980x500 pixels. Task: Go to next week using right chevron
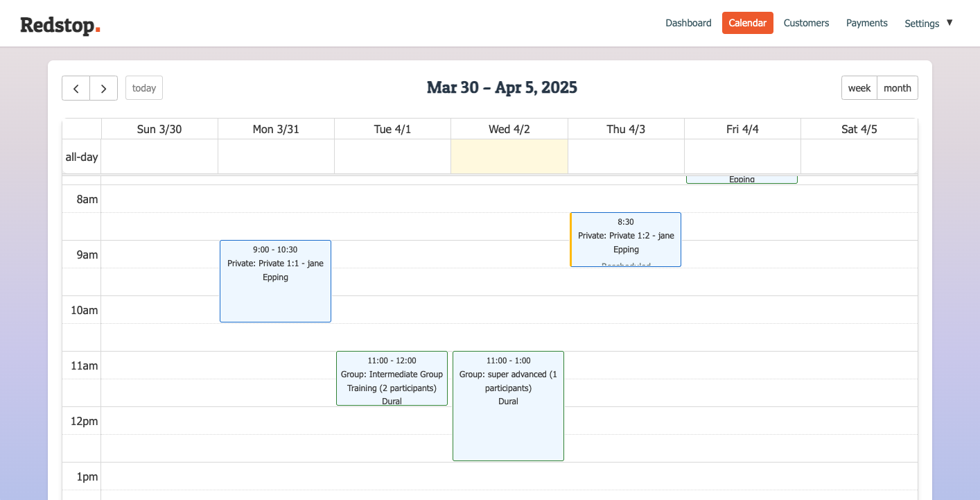point(103,88)
